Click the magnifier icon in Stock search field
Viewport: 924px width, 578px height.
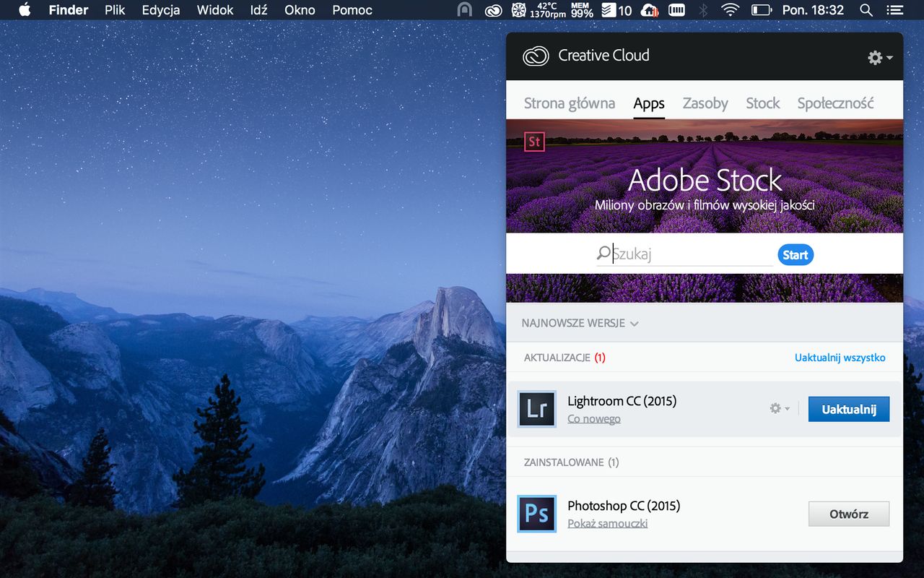pos(602,253)
